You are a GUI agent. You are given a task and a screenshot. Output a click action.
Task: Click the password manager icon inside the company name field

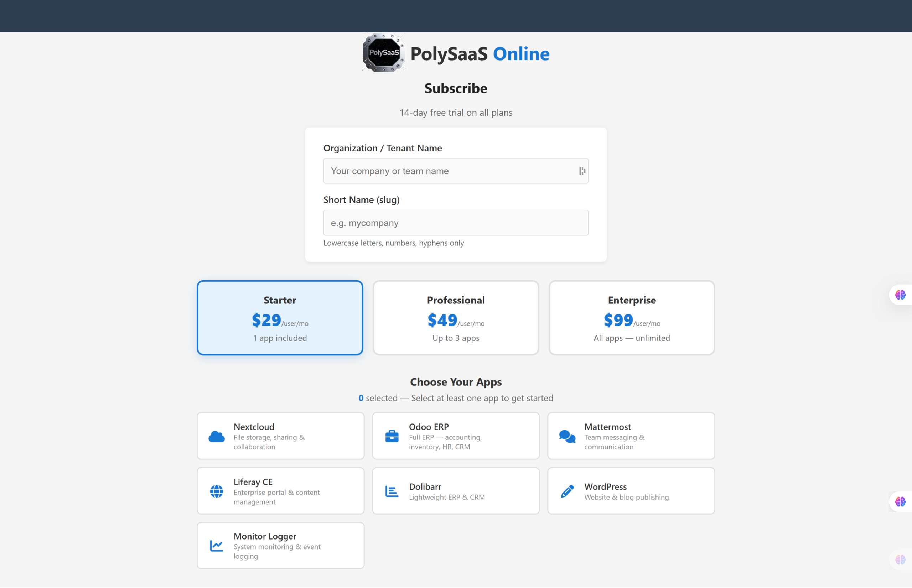tap(582, 171)
